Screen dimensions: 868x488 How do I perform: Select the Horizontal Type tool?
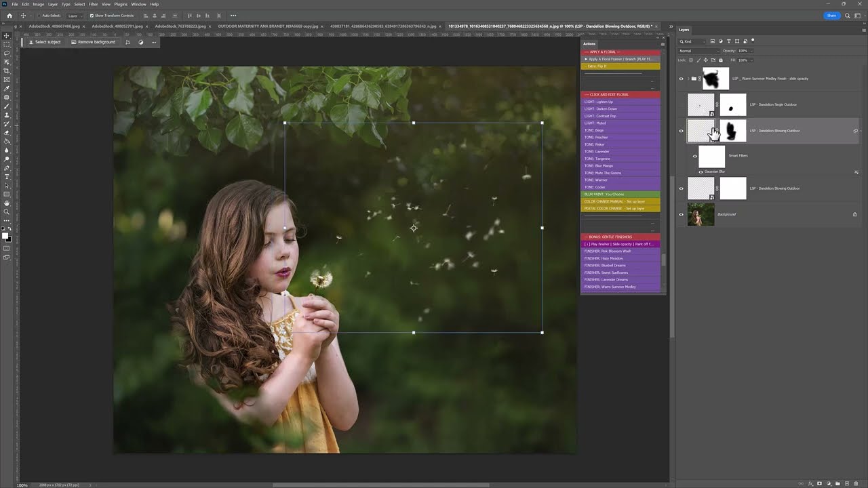[7, 177]
